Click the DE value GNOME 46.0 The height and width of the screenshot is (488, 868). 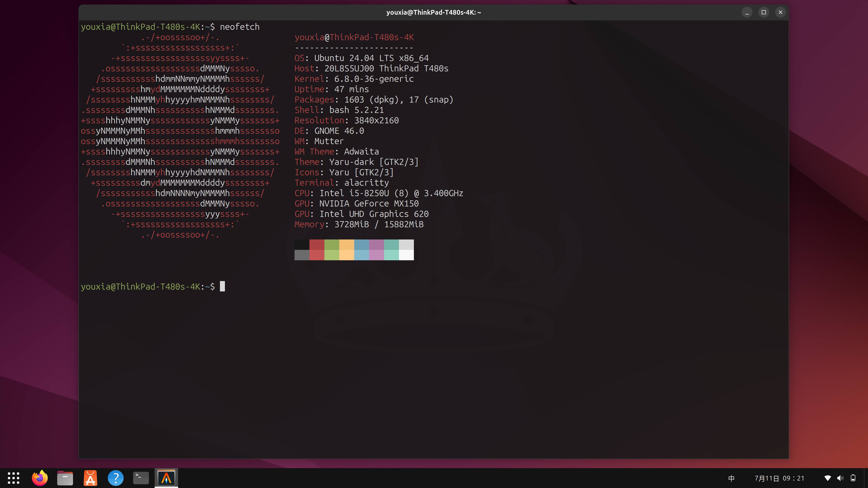click(x=339, y=131)
